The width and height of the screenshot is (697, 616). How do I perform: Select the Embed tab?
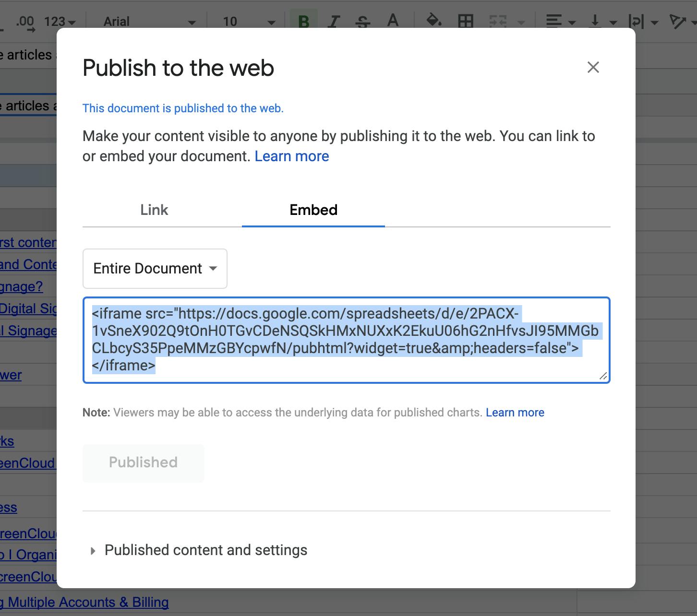313,210
